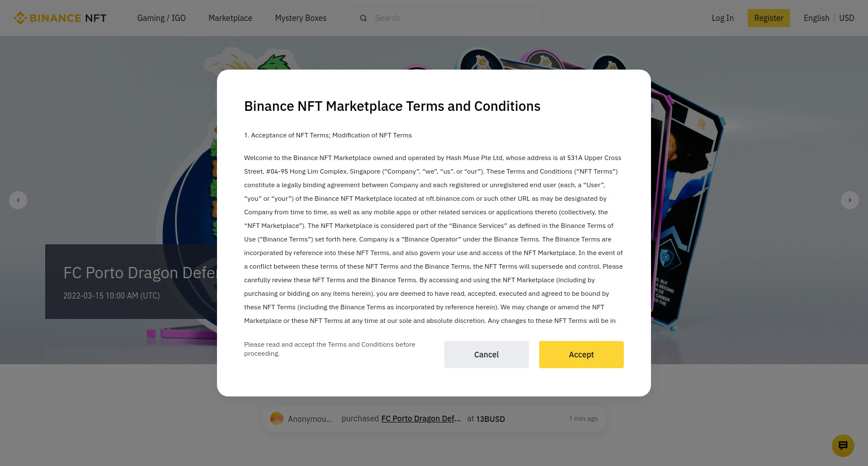Open the Marketplace menu item

click(231, 18)
